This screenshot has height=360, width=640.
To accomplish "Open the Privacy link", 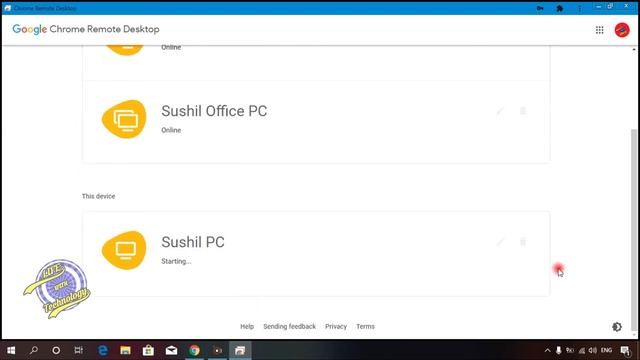I will 336,327.
